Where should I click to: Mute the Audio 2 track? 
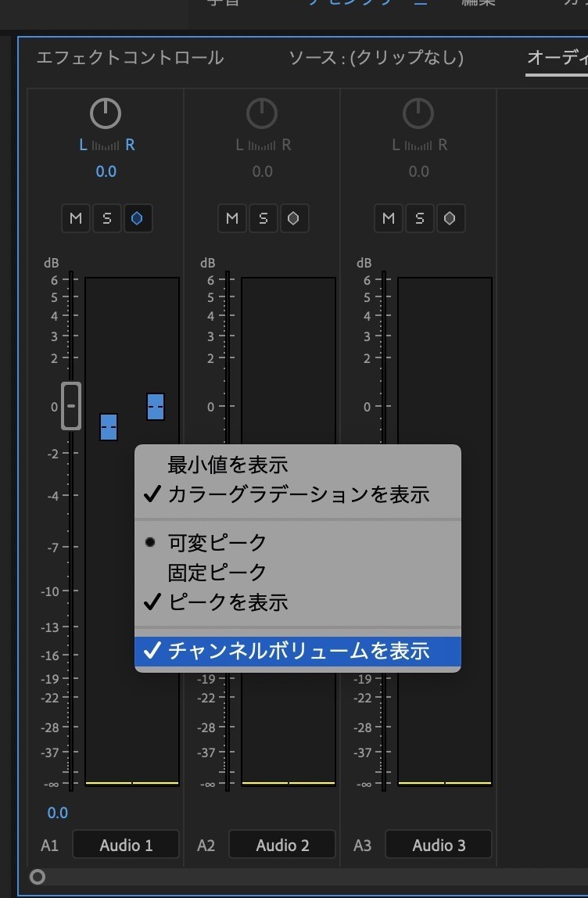point(232,218)
